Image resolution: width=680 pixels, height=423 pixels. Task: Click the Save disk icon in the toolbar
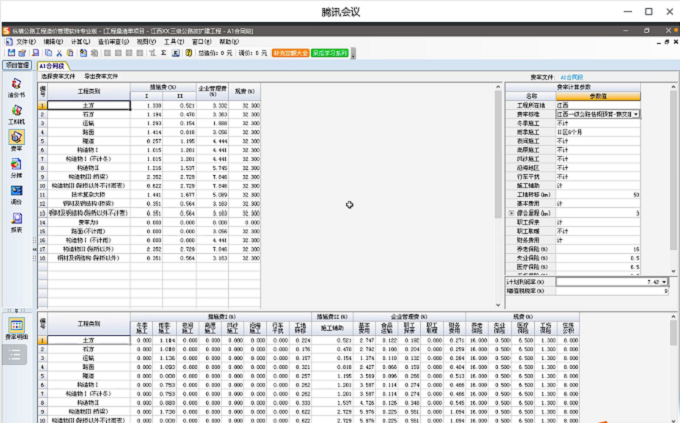(11, 53)
